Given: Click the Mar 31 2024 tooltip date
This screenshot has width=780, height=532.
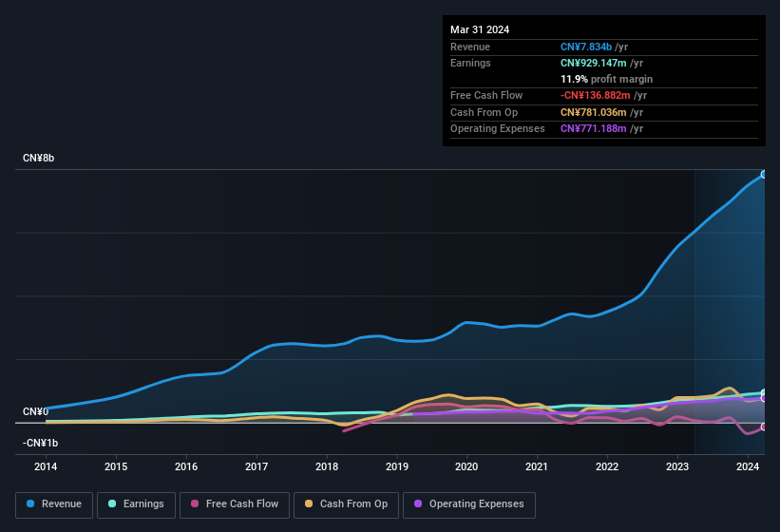Looking at the screenshot, I should (480, 29).
